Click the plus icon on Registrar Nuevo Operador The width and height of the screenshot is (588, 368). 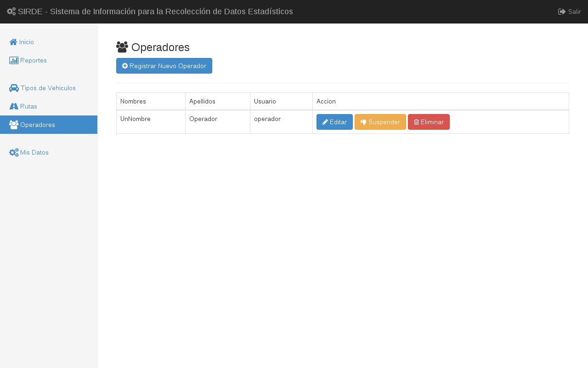click(x=125, y=66)
